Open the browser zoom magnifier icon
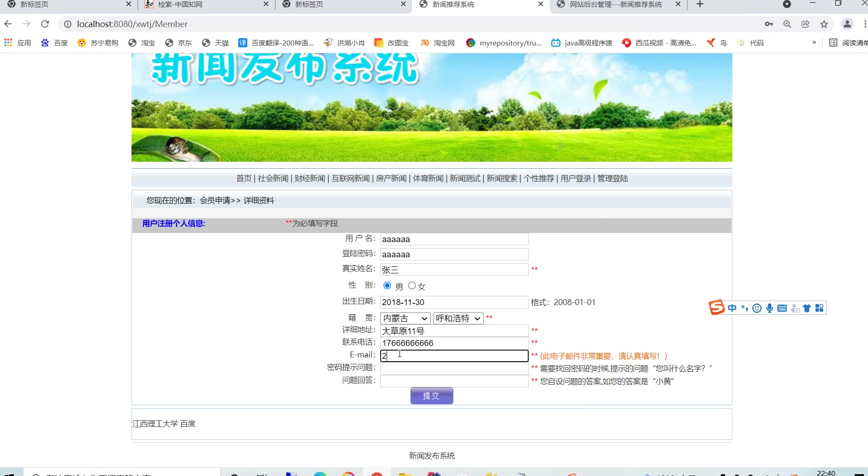868x476 pixels. coord(787,24)
